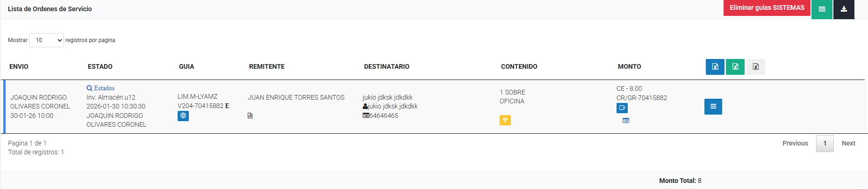The width and height of the screenshot is (868, 189).
Task: Click the Eliminar guias SISTEMAS button
Action: (767, 8)
